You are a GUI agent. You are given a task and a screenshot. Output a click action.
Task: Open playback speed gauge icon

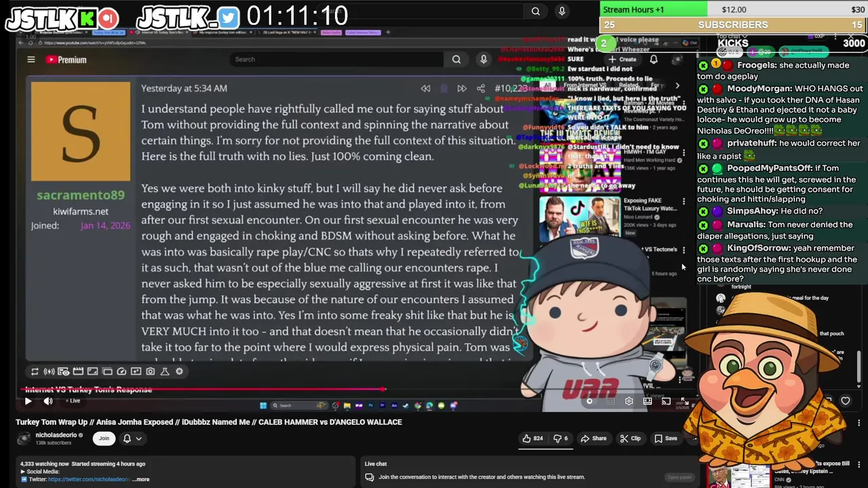[x=121, y=371]
